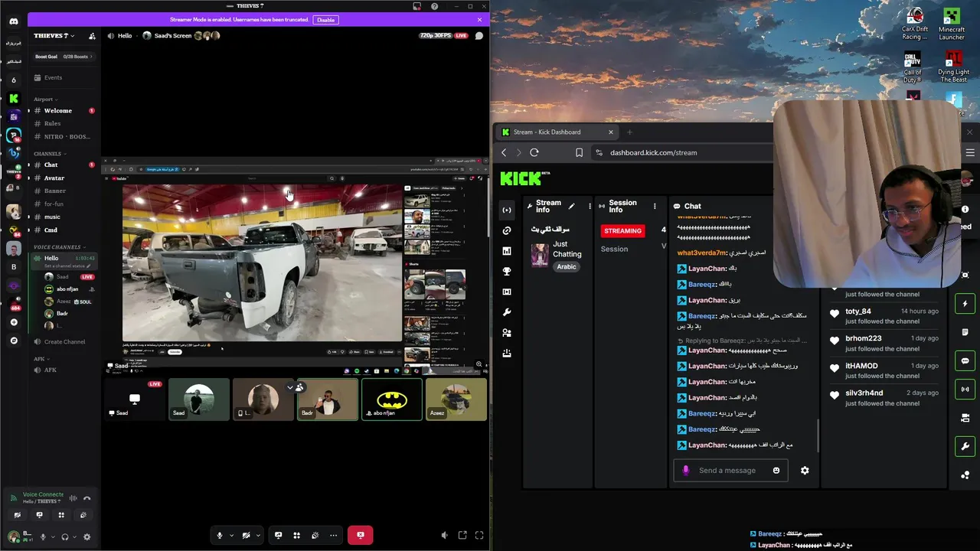Disconnect from voice in Voice Connected panel
The width and height of the screenshot is (980, 551).
click(87, 498)
